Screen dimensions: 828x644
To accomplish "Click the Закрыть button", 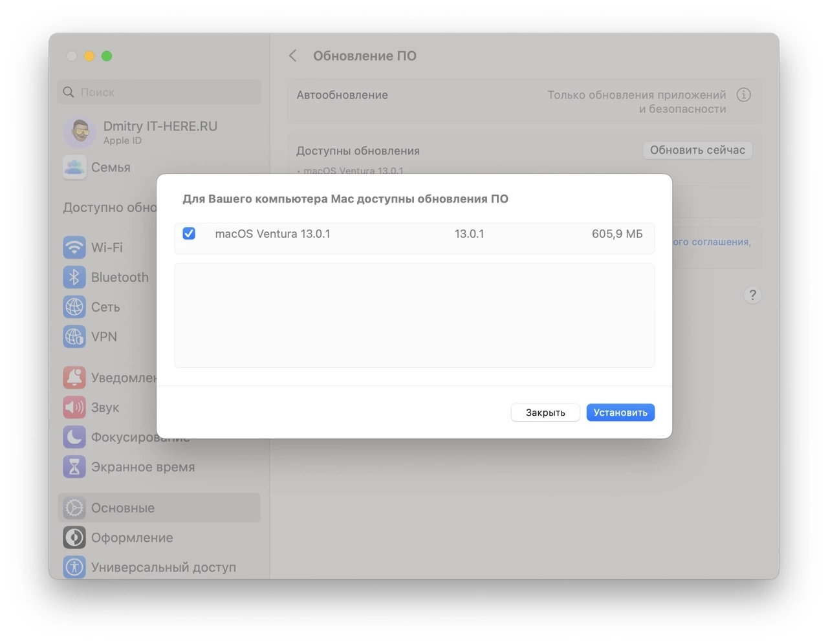I will pos(545,413).
